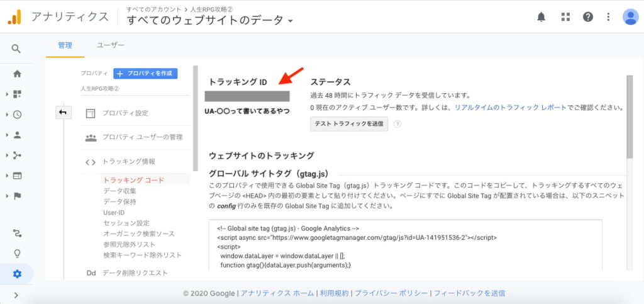
Task: Select オーガニック検索ソース menu item
Action: click(x=139, y=234)
